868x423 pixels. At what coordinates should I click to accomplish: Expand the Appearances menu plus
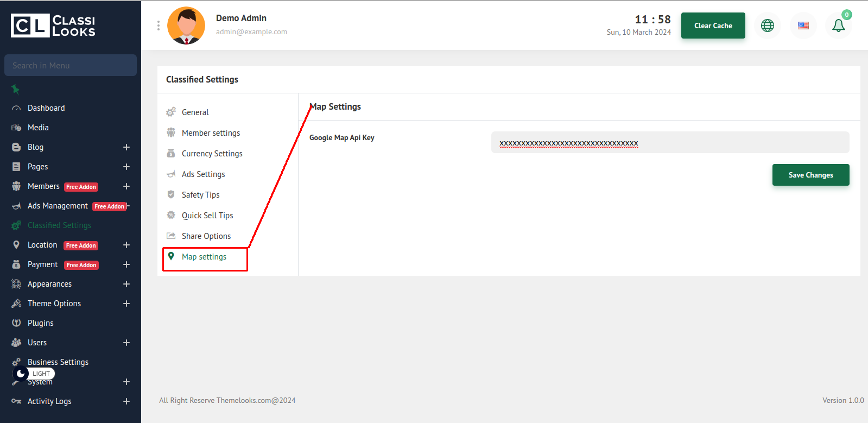point(126,284)
